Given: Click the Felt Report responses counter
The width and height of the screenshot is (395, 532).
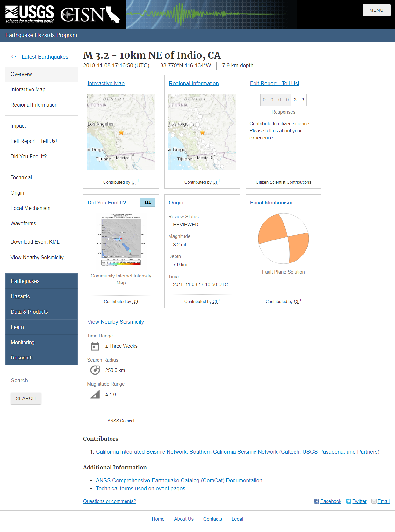Looking at the screenshot, I should click(284, 100).
